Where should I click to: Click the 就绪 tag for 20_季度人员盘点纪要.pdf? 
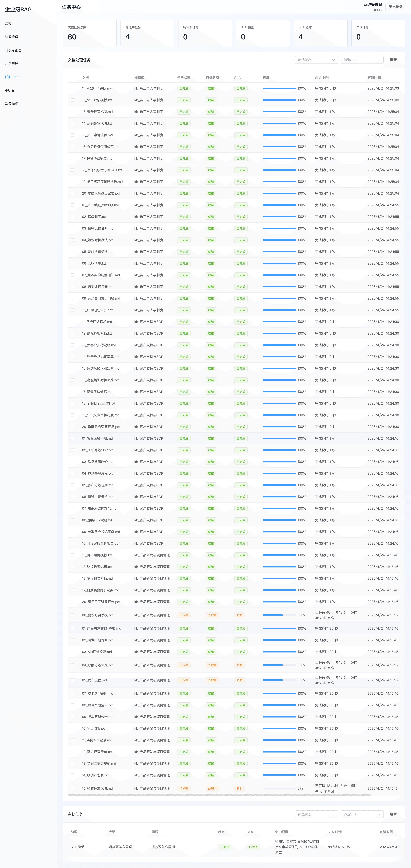click(211, 193)
